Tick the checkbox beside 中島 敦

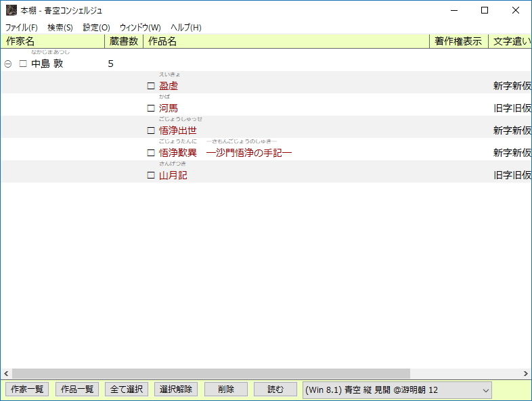(x=23, y=64)
